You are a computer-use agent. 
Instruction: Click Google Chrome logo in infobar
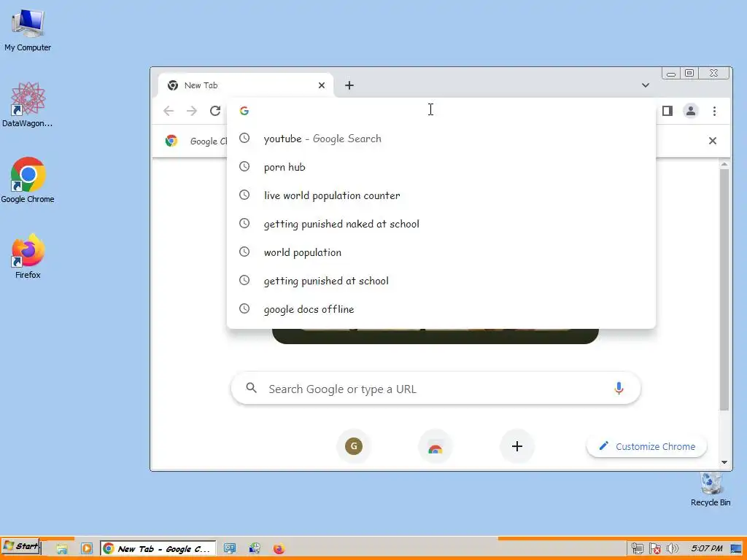[171, 141]
